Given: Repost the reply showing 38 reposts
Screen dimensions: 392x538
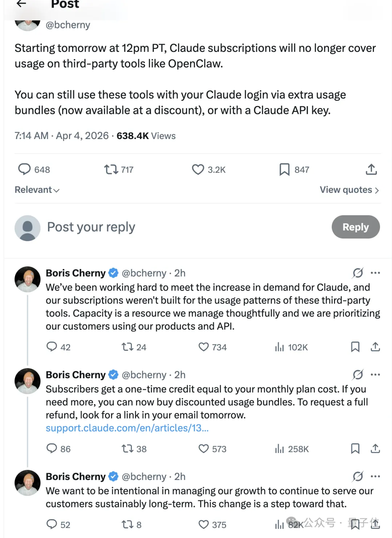Looking at the screenshot, I should [x=128, y=449].
